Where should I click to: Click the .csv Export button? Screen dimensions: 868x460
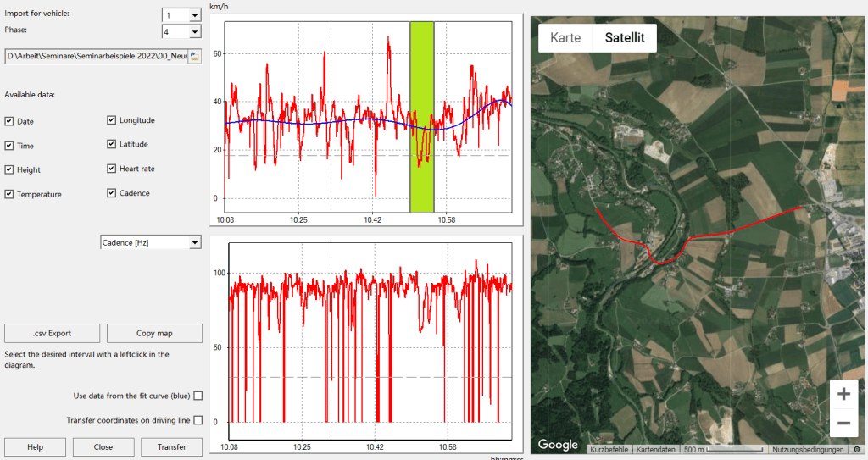[52, 333]
